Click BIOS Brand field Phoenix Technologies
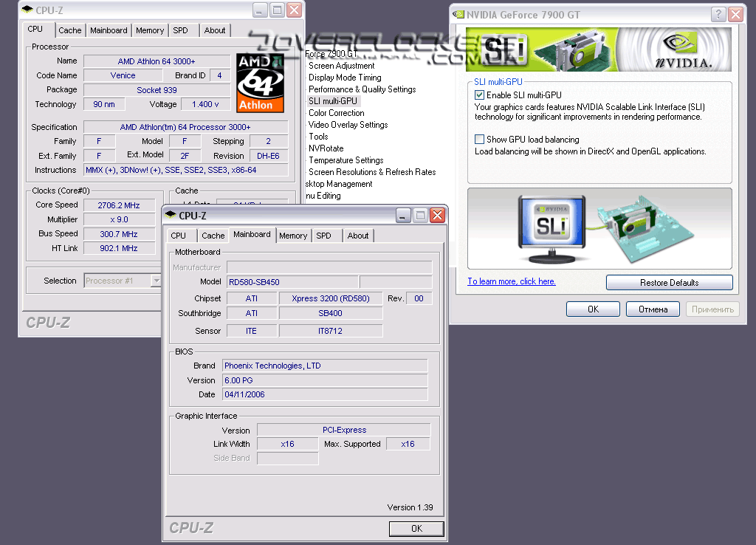756x545 pixels. pyautogui.click(x=325, y=366)
